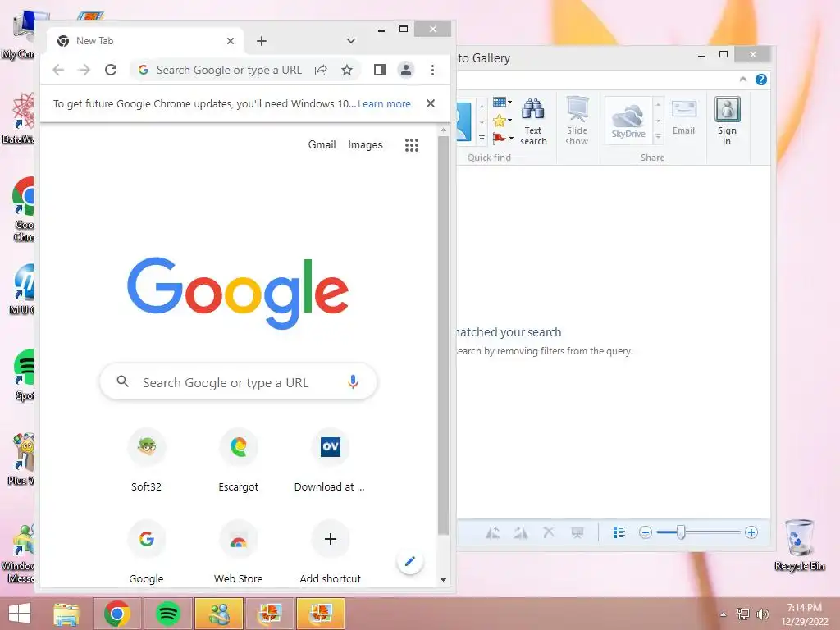Image resolution: width=840 pixels, height=630 pixels.
Task: Open the Windows Start button
Action: point(20,614)
